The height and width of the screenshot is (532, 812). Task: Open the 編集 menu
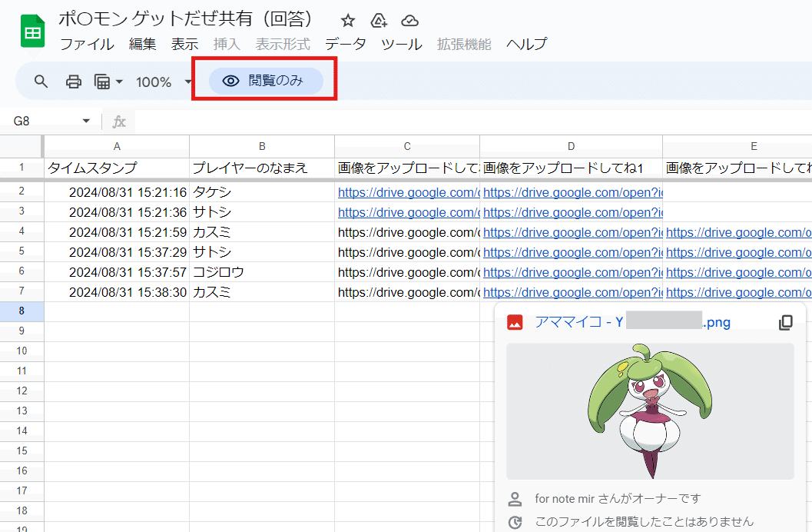coord(142,45)
